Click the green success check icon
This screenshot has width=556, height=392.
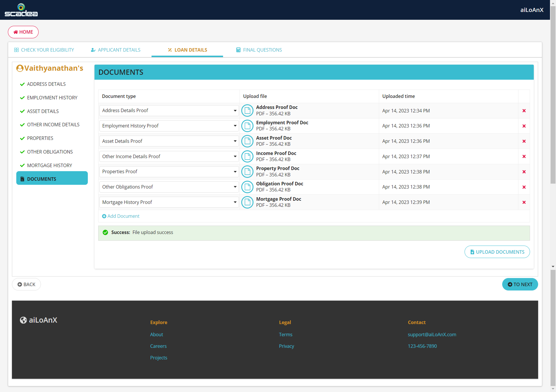point(105,232)
